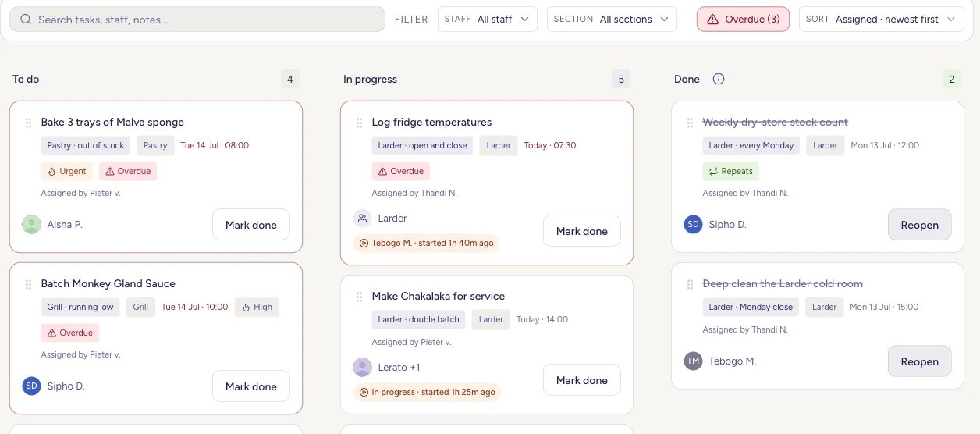Click due time Tue 14 Jul · 08:00

tap(215, 145)
